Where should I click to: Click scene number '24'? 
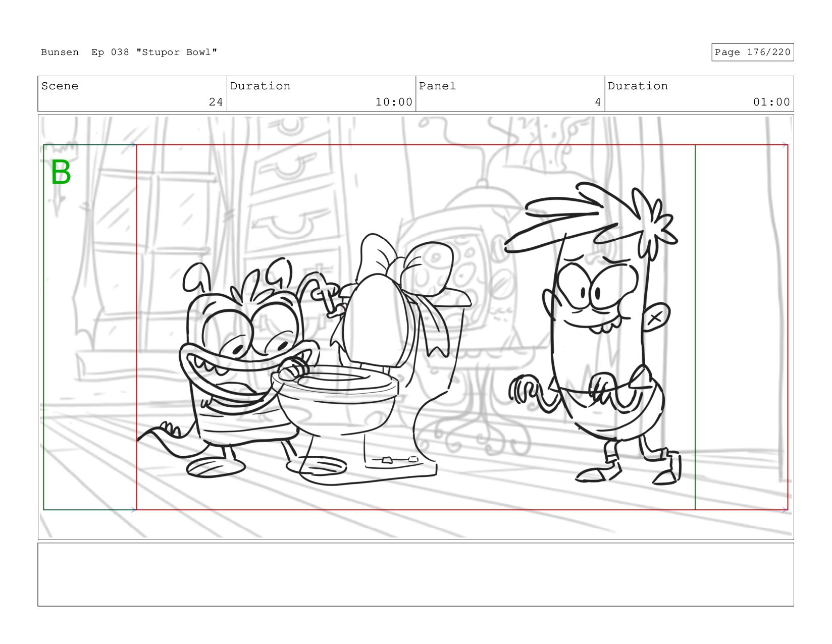[216, 102]
